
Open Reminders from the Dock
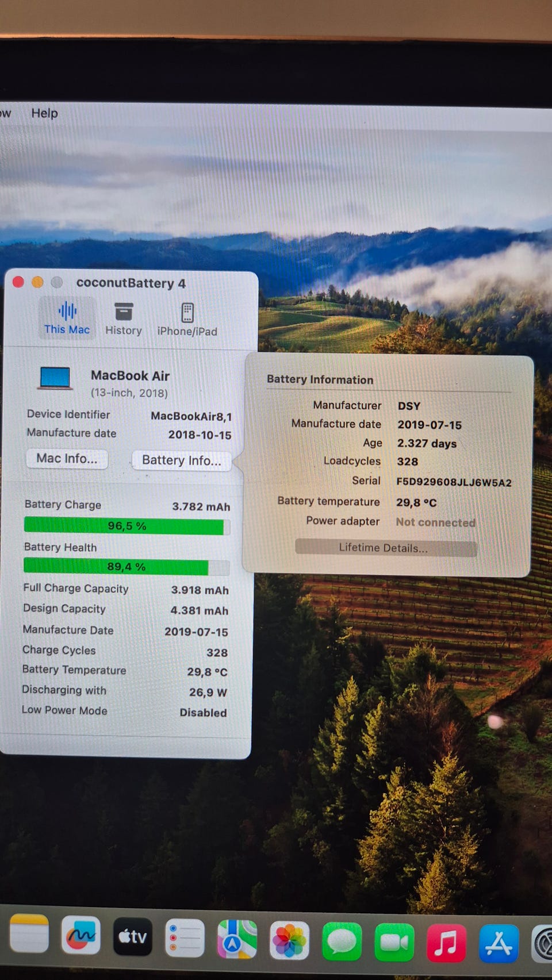coord(185,938)
